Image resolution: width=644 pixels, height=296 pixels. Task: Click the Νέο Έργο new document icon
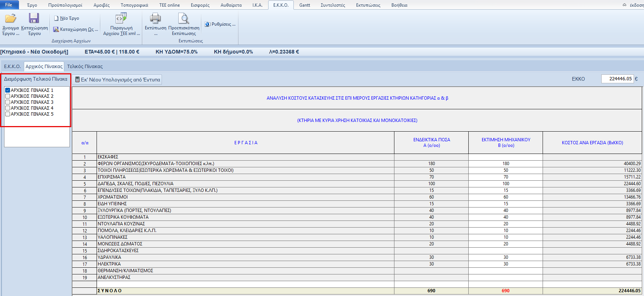click(x=56, y=18)
